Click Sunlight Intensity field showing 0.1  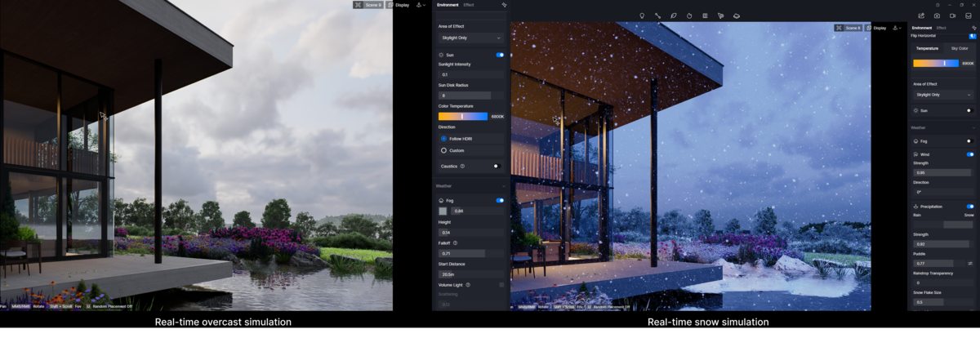[472, 74]
